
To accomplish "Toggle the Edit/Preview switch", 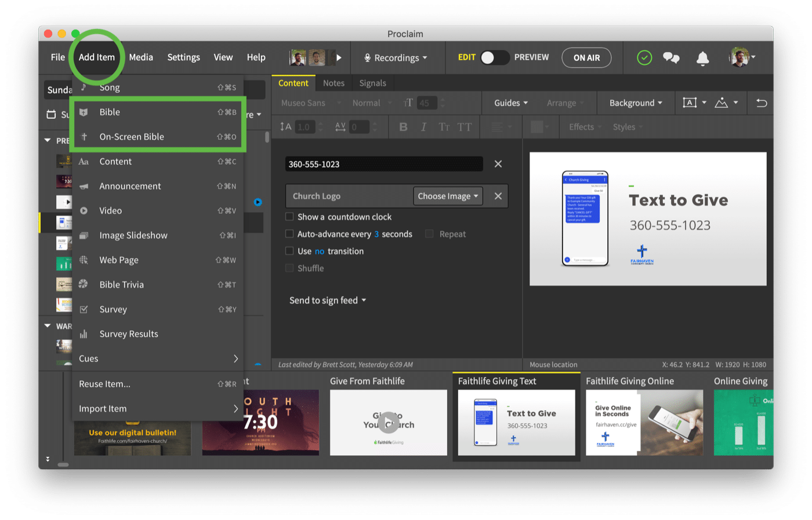I will point(495,57).
